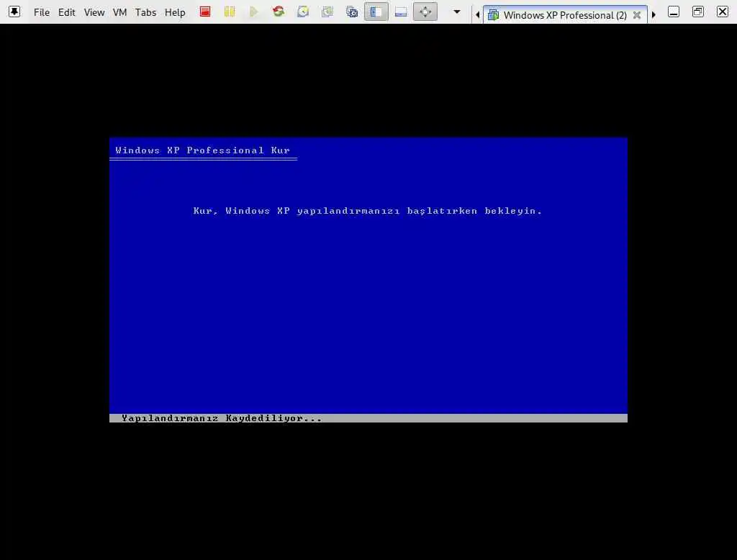Click the 'Windows XP Professional Kur' setup title
Viewport: 737px width, 560px height.
(202, 150)
